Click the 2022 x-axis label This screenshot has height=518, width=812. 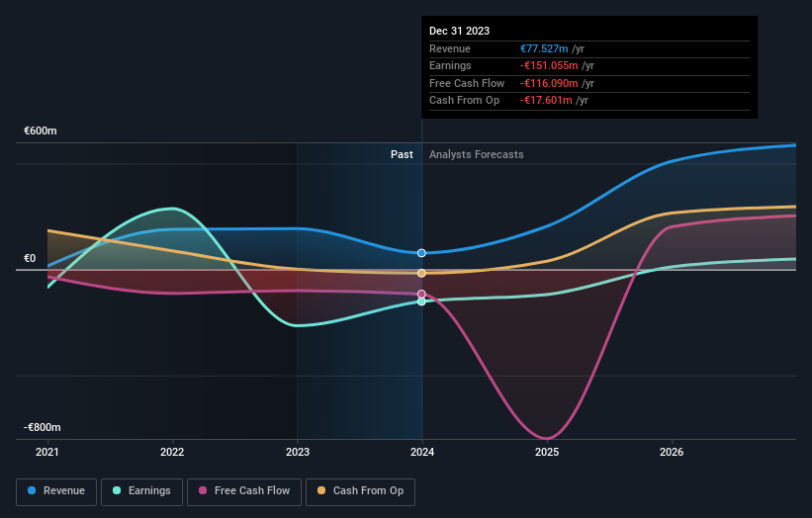(x=172, y=453)
